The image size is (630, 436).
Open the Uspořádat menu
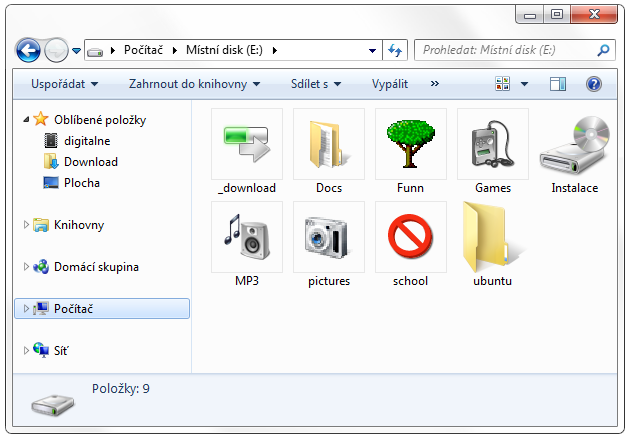click(64, 84)
